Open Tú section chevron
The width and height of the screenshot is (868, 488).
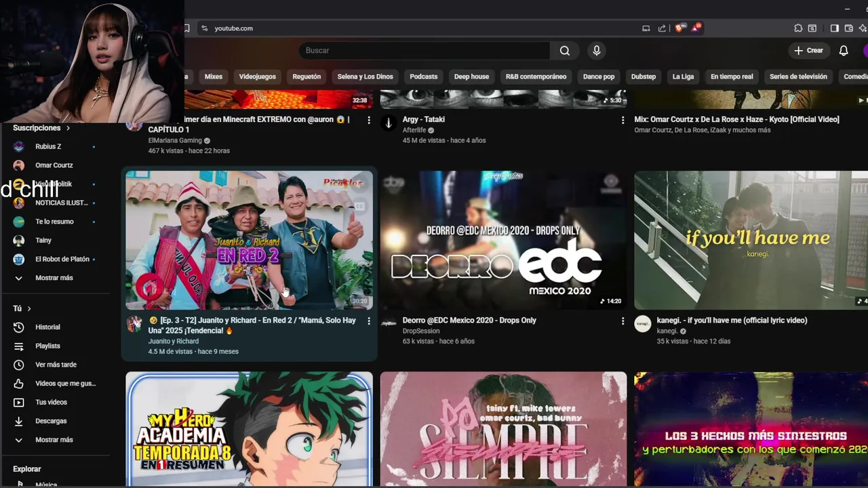(x=29, y=309)
